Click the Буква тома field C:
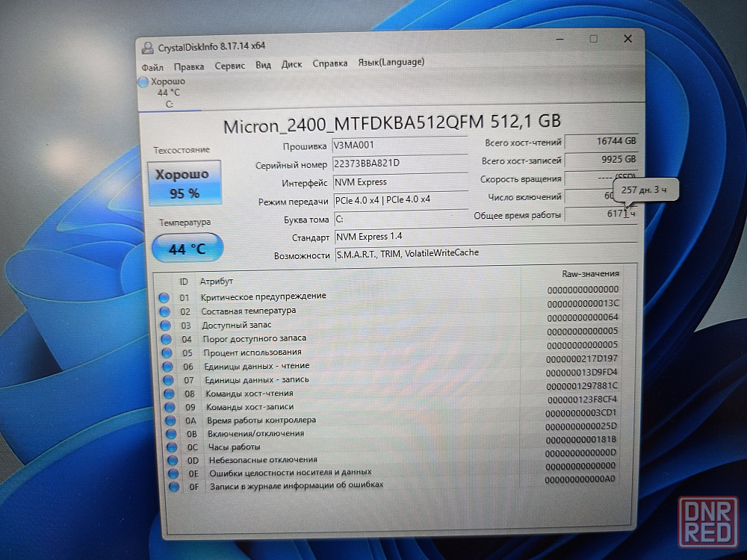 (x=401, y=219)
